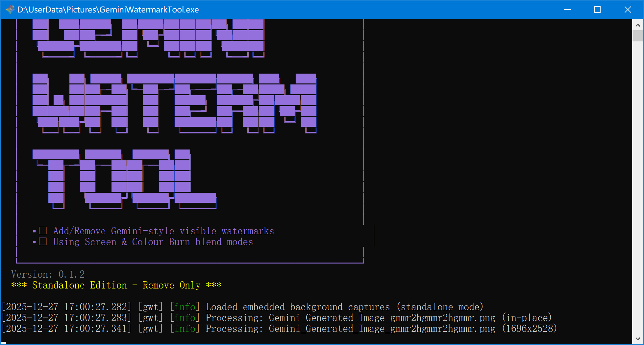This screenshot has width=644, height=345.
Task: Click the empty scrollbar track below the thumb
Action: pyautogui.click(x=637, y=197)
